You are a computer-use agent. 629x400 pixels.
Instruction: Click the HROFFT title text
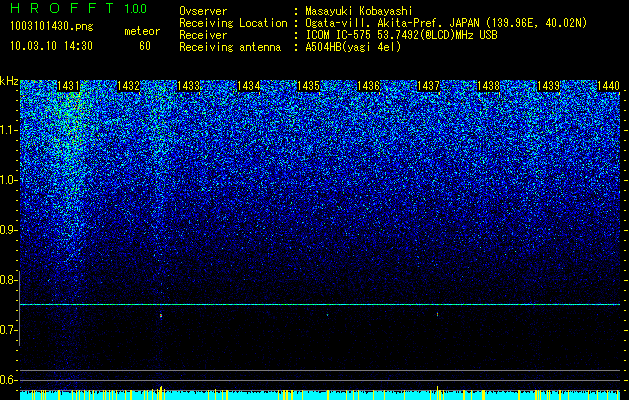tap(64, 8)
